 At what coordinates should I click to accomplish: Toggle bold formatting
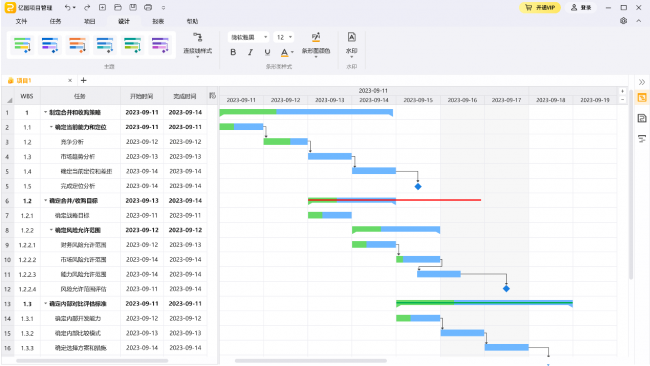(233, 52)
